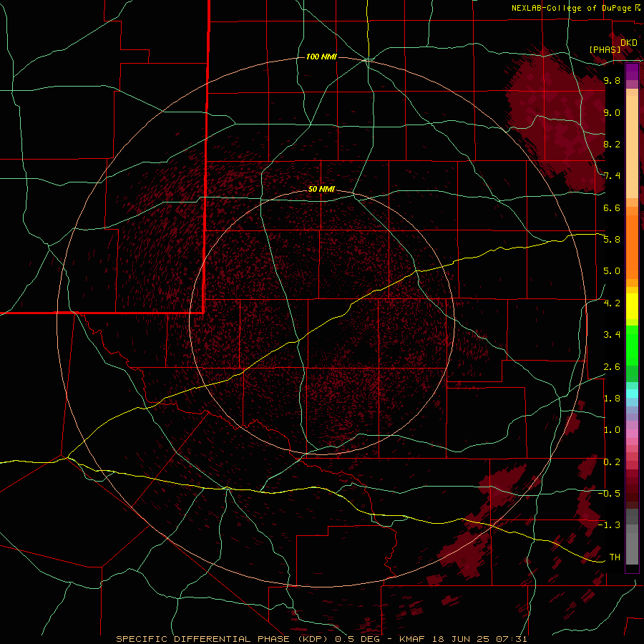Select the 50 NMI range ring label

321,189
